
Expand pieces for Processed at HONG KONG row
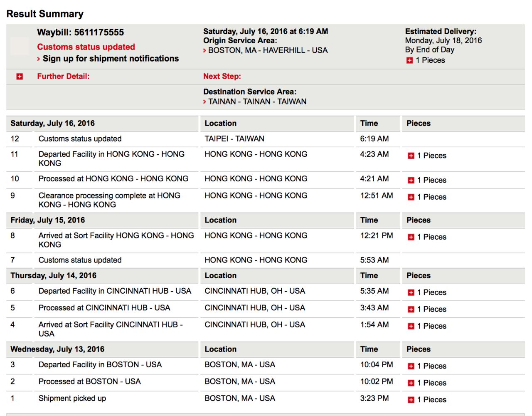click(x=411, y=180)
